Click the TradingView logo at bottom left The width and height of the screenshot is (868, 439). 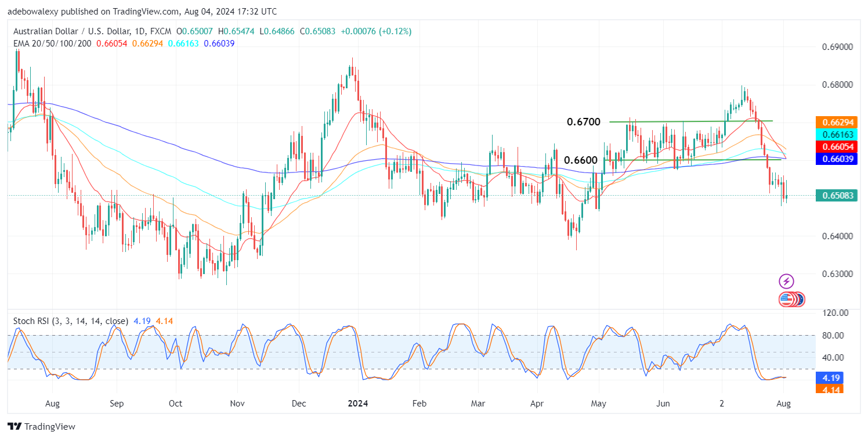tap(42, 426)
